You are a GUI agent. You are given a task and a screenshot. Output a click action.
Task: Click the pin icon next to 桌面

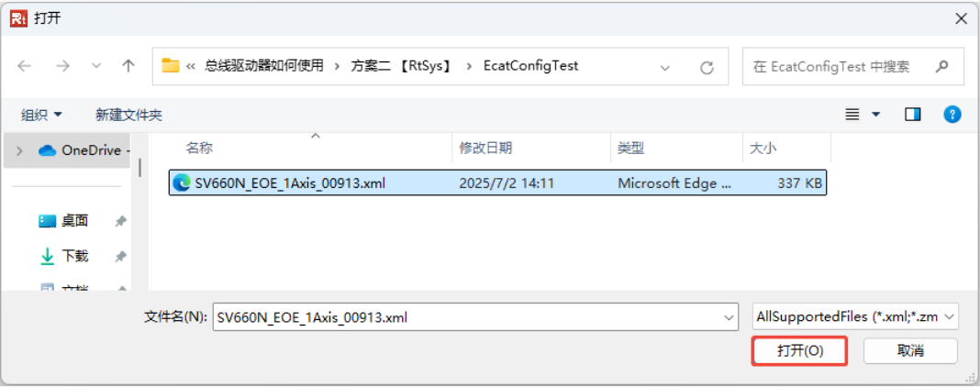(120, 221)
